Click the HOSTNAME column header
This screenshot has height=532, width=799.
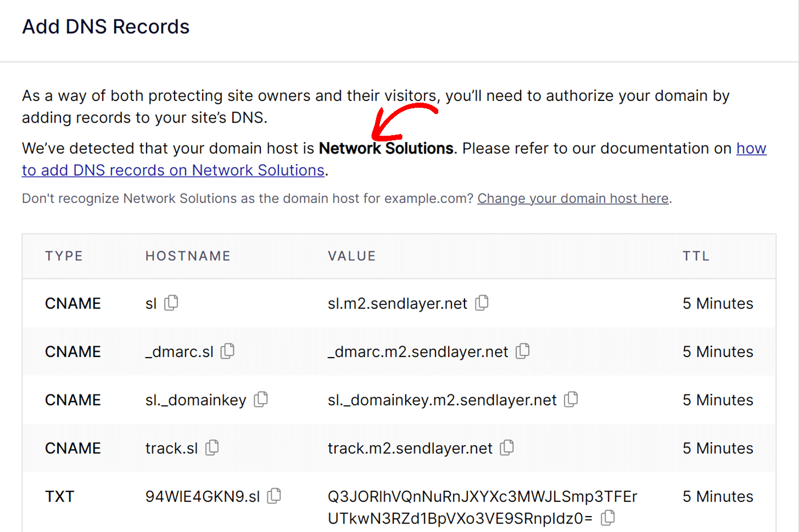[188, 256]
